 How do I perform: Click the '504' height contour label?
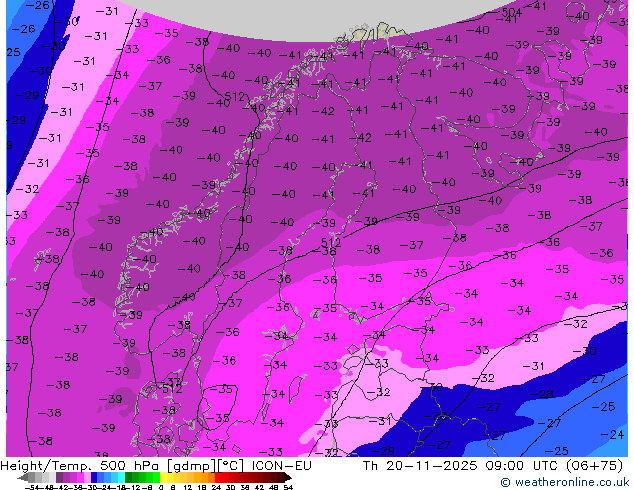pos(511,12)
